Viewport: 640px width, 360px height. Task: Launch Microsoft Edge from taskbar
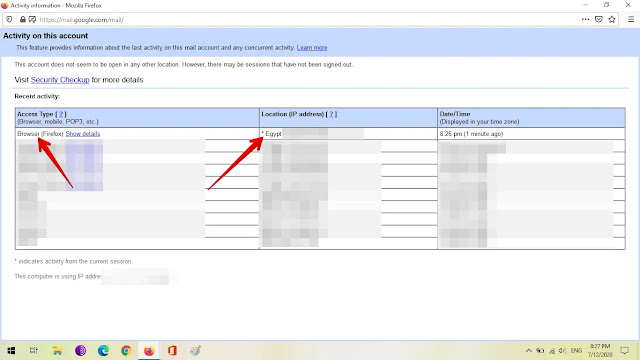click(x=103, y=351)
